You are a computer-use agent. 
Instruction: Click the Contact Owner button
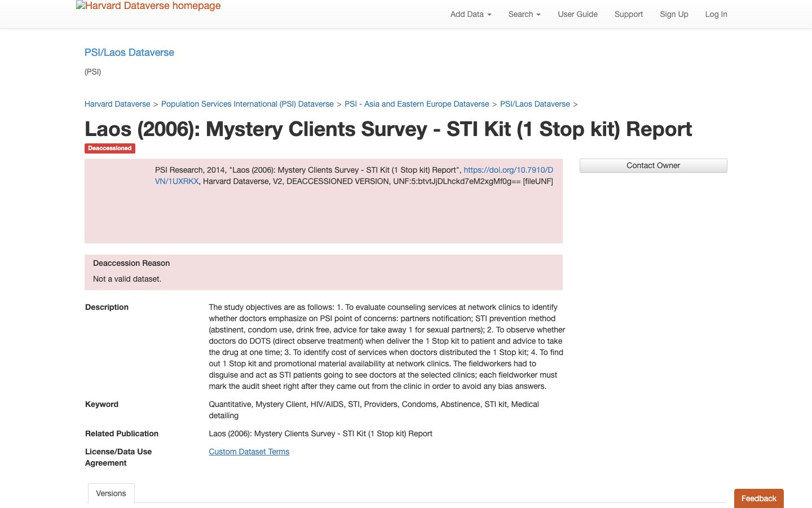pos(654,165)
